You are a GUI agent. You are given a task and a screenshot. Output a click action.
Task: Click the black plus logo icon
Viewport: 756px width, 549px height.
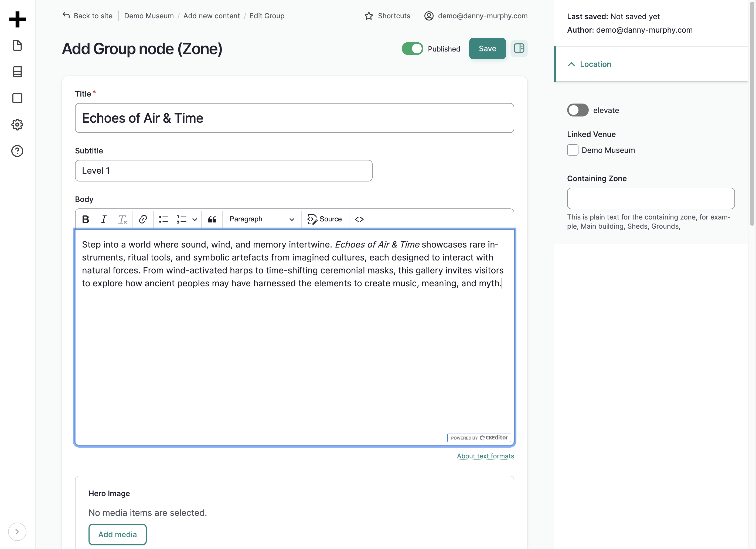[x=17, y=19]
